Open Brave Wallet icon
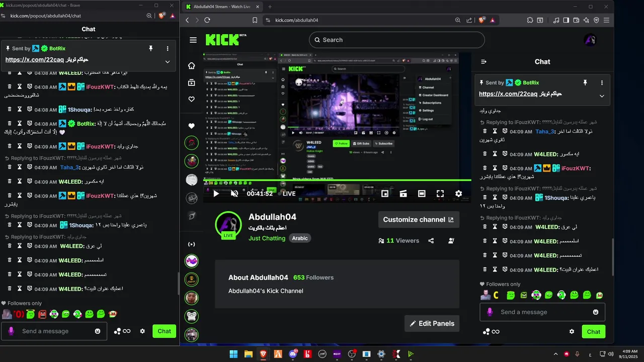644x362 pixels. point(576,20)
